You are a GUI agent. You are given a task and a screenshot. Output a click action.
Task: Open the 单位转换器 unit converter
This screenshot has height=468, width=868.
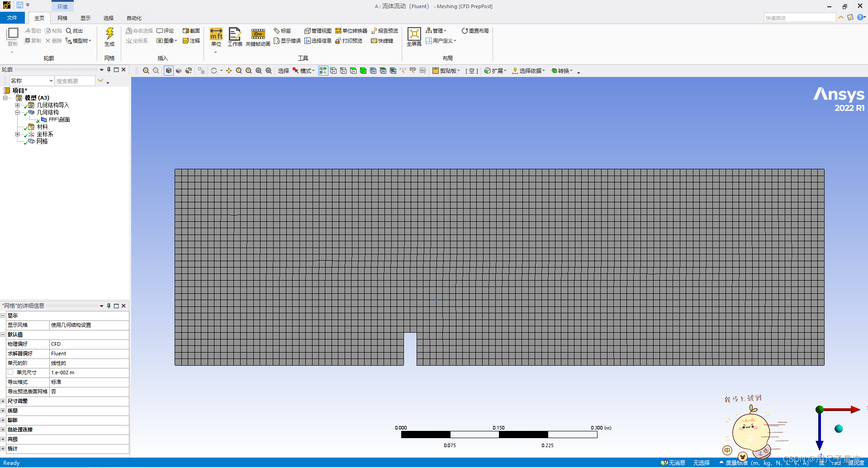tap(351, 31)
